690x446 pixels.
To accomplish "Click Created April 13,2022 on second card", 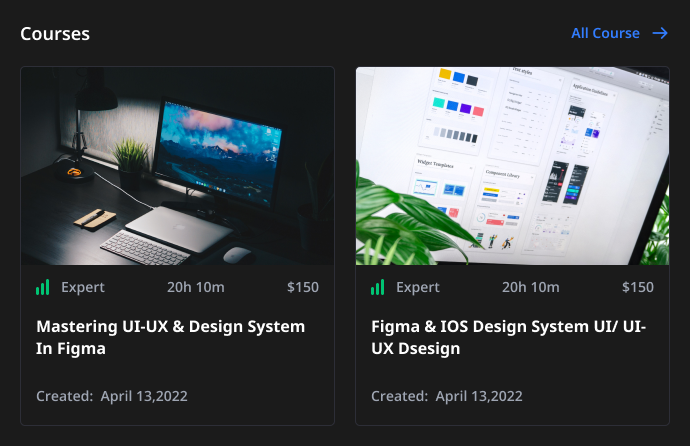I will (447, 396).
